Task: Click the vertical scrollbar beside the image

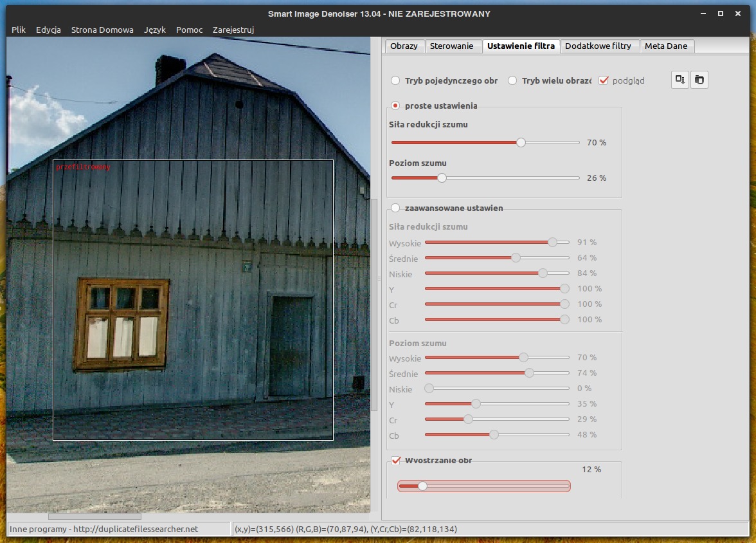Action: pos(374,304)
